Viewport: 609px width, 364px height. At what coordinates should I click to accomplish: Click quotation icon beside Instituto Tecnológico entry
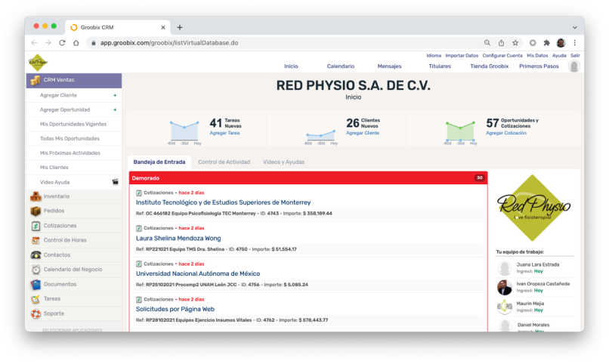coord(139,193)
